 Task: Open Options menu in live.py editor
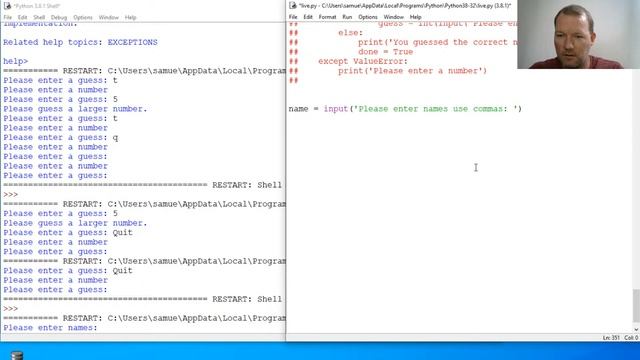click(x=368, y=17)
